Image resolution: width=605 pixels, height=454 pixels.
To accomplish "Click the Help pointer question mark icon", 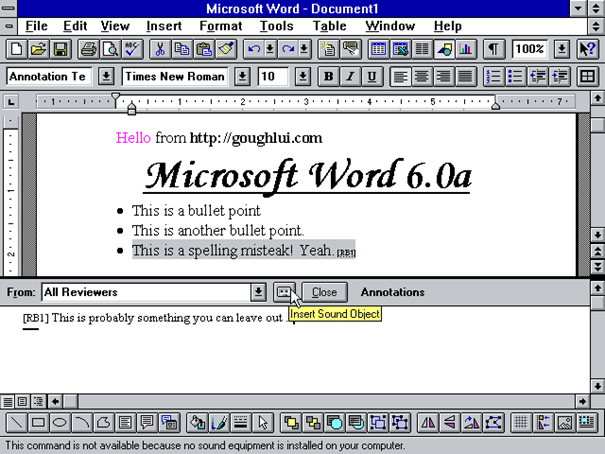I will [x=587, y=49].
